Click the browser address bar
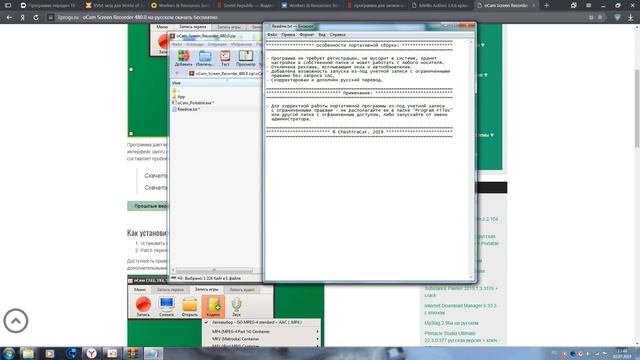The width and height of the screenshot is (640, 360). [x=318, y=18]
